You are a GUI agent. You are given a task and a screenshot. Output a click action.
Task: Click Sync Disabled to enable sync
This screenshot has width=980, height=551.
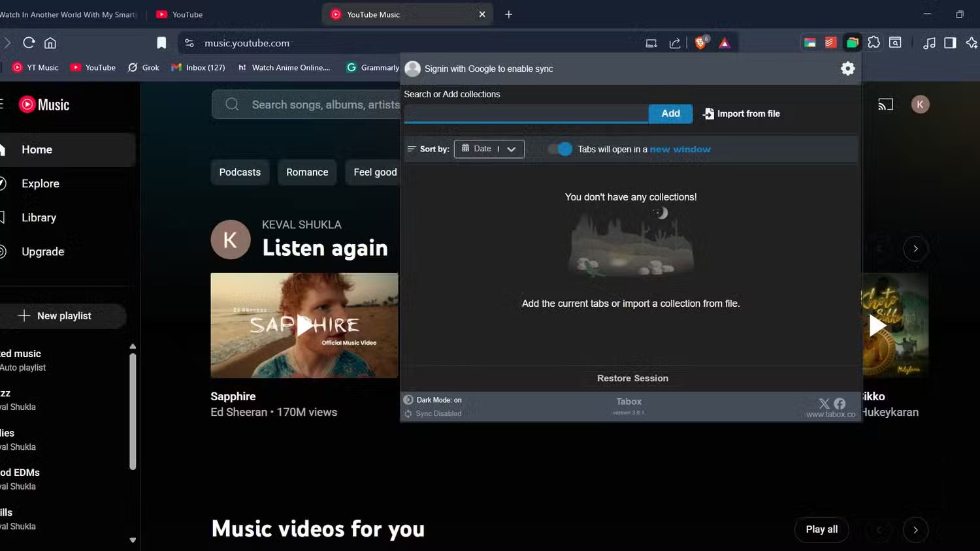click(x=438, y=413)
